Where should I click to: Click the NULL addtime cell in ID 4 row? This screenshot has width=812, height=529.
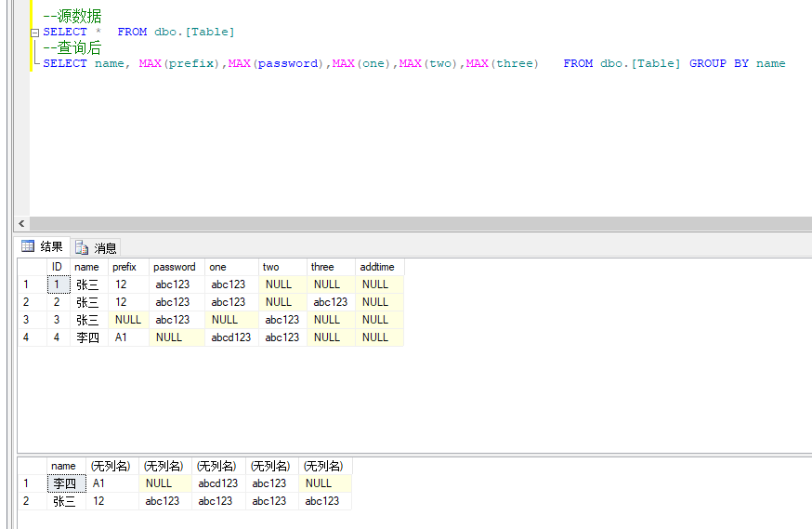point(380,337)
